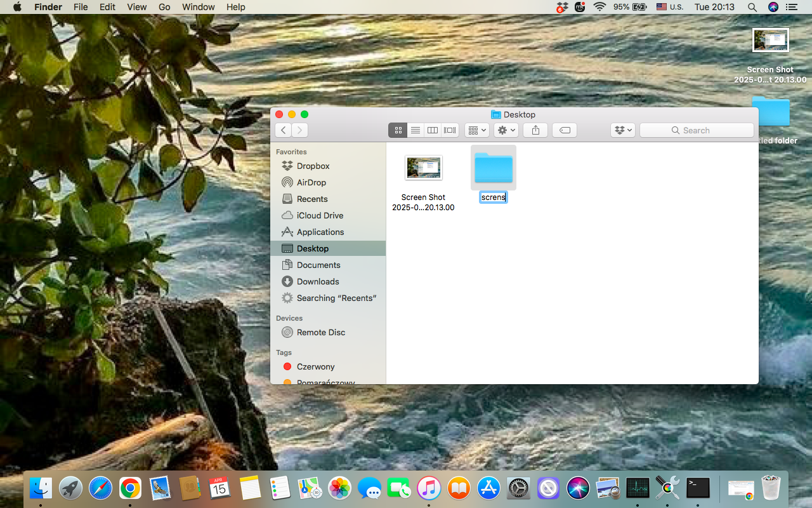Open the View menu in the menu bar
Screen dimensions: 812x508
click(136, 7)
